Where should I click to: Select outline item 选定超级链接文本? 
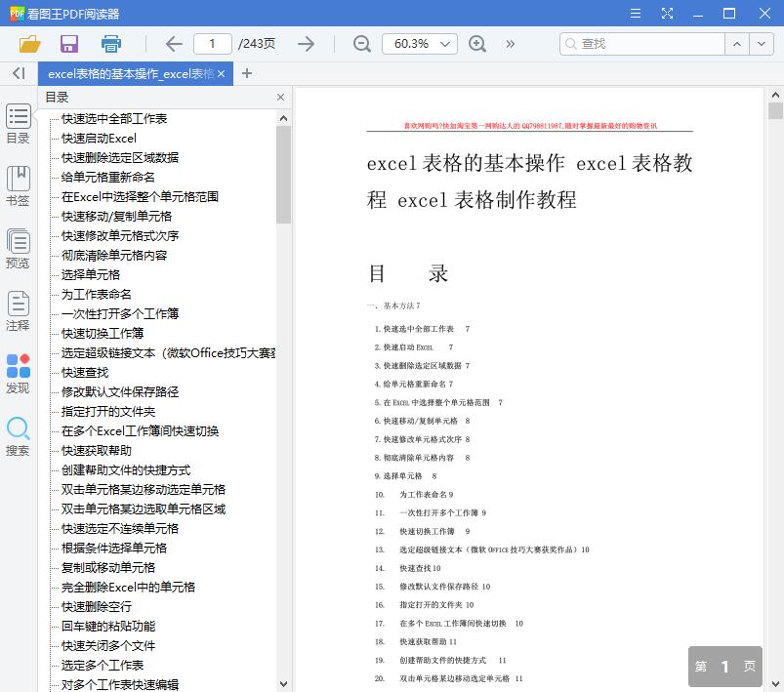coord(169,353)
